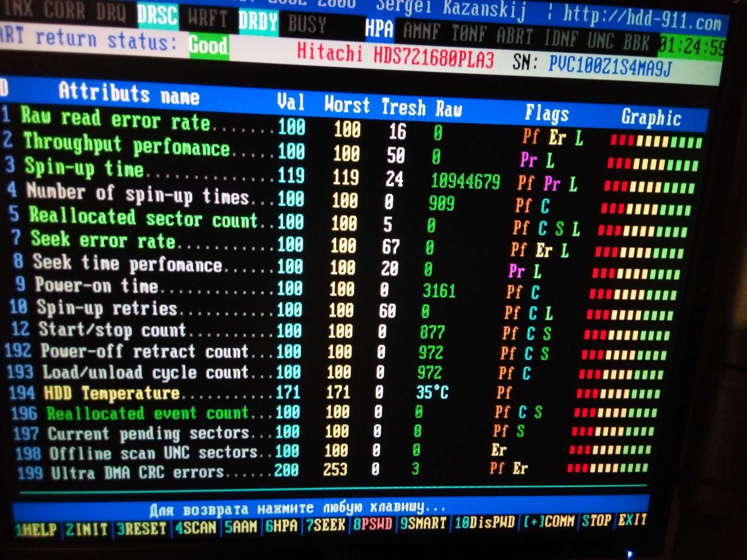
Task: Click the IDNF error indicator
Action: [561, 39]
